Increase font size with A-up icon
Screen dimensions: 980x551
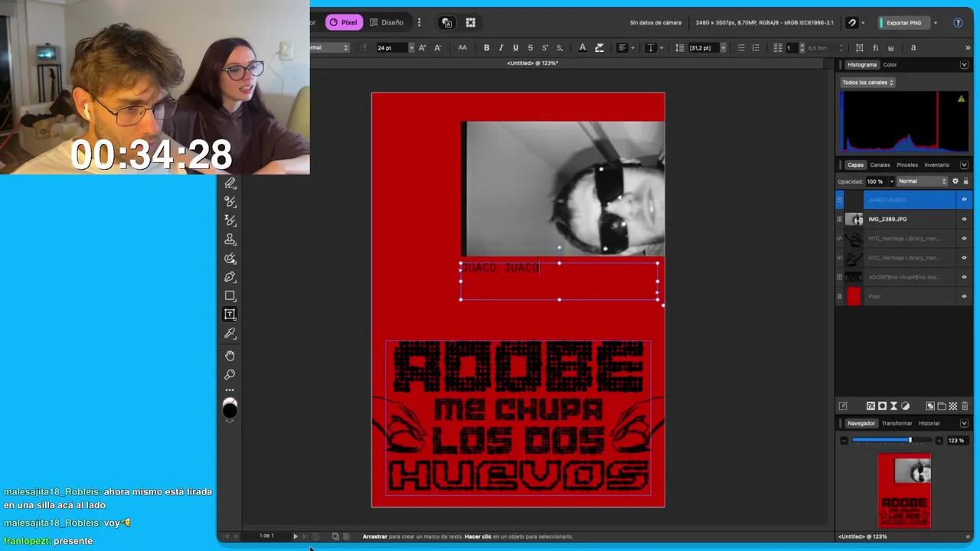(x=422, y=47)
